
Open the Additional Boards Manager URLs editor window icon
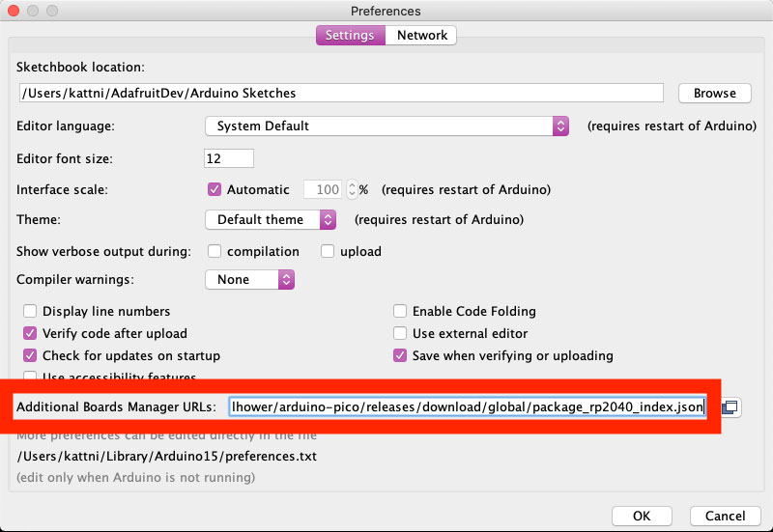730,406
